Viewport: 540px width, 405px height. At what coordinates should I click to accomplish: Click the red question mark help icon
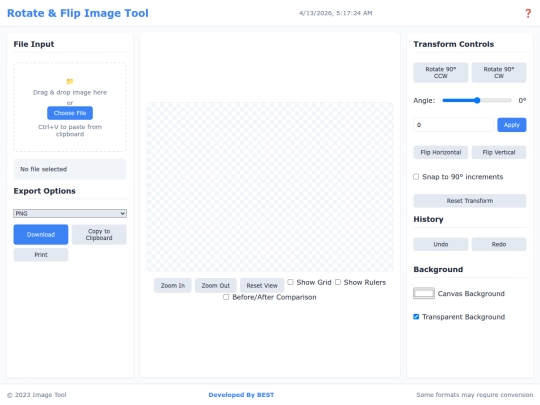coord(528,13)
